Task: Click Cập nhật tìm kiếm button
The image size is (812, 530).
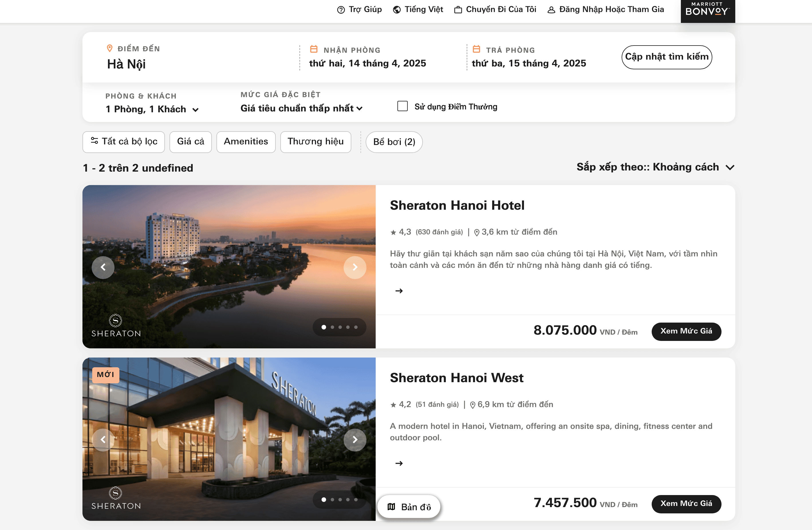Action: 666,57
